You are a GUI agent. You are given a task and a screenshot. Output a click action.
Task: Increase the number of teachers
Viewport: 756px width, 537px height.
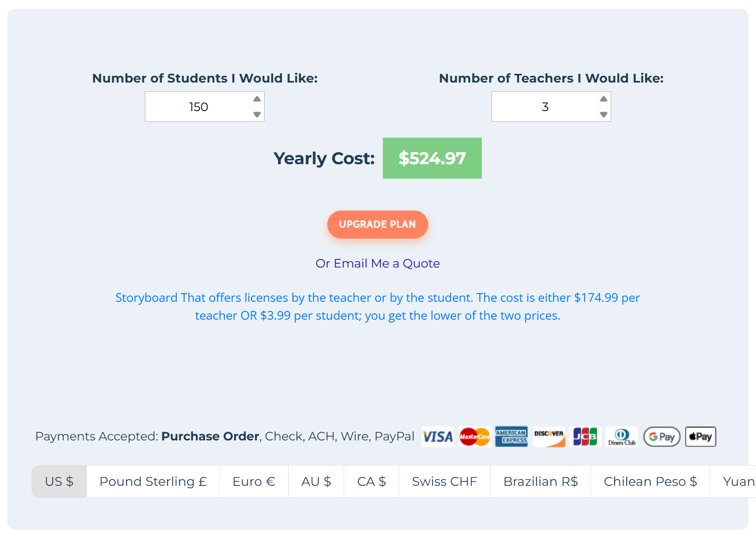[x=603, y=99]
